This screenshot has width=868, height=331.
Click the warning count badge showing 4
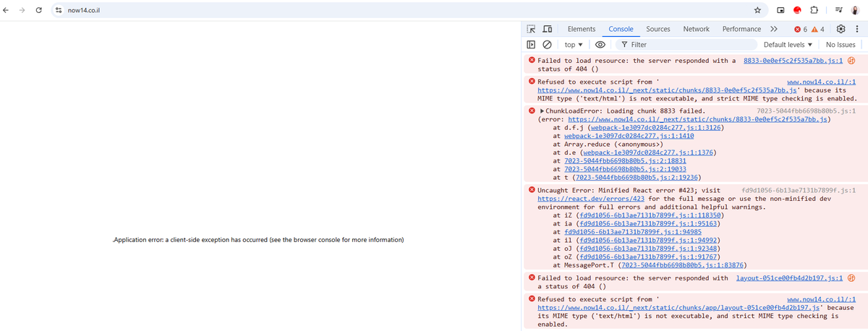click(818, 29)
